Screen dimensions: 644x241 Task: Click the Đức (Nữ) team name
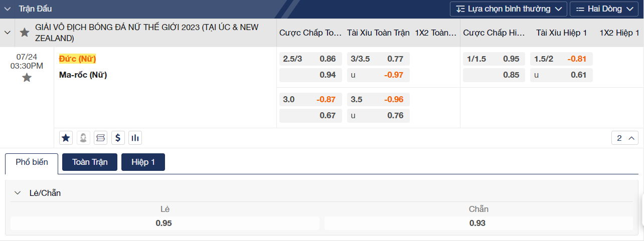click(77, 59)
